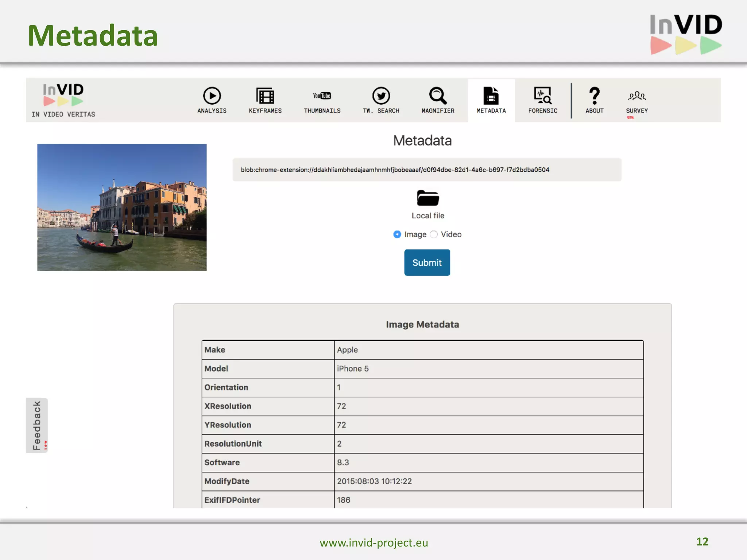Click the InVID toolbar logo

click(63, 94)
